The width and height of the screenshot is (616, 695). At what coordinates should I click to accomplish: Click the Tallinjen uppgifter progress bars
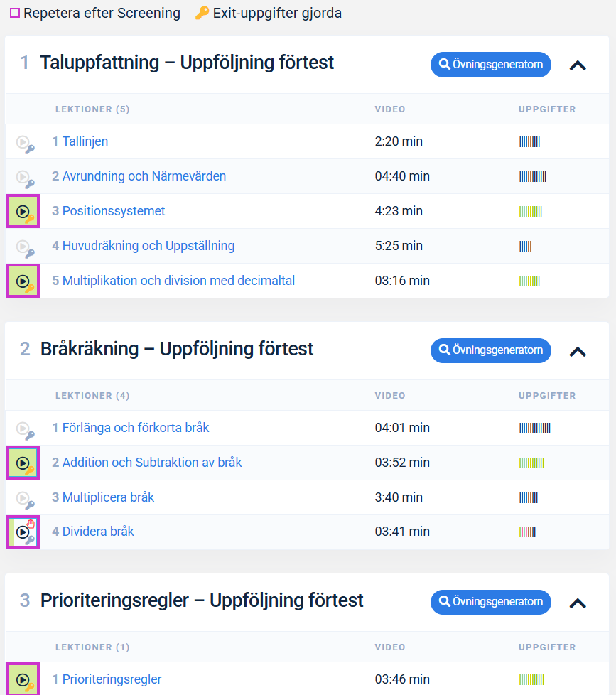point(530,142)
